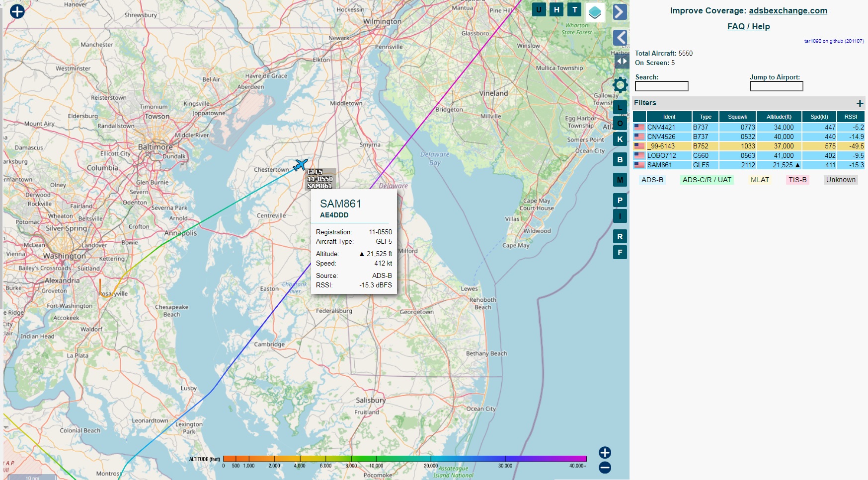This screenshot has height=480, width=868.
Task: Click registration value 11-0550 in popup
Action: click(380, 232)
